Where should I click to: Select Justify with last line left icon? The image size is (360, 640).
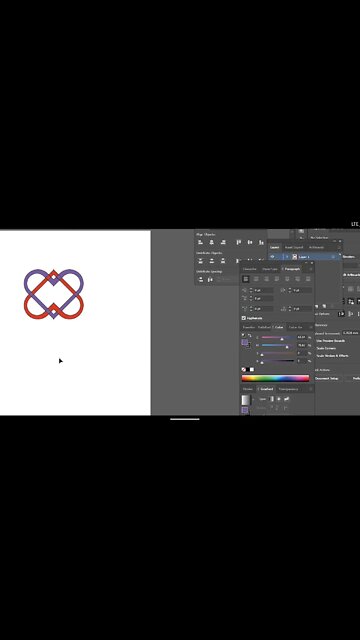(x=277, y=279)
